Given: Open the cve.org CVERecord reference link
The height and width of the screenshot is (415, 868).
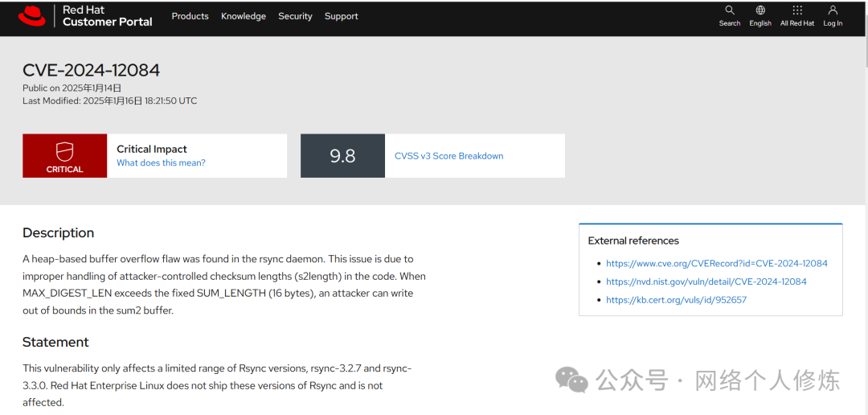Looking at the screenshot, I should [x=717, y=263].
